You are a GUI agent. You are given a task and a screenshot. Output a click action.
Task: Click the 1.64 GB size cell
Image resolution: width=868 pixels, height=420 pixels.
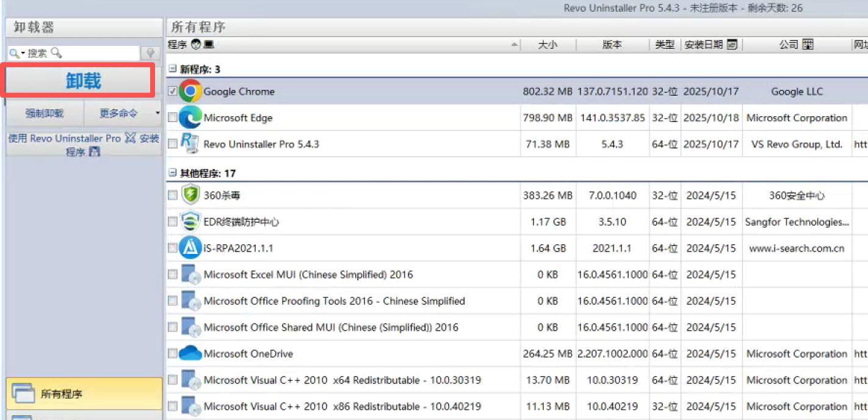(x=548, y=248)
